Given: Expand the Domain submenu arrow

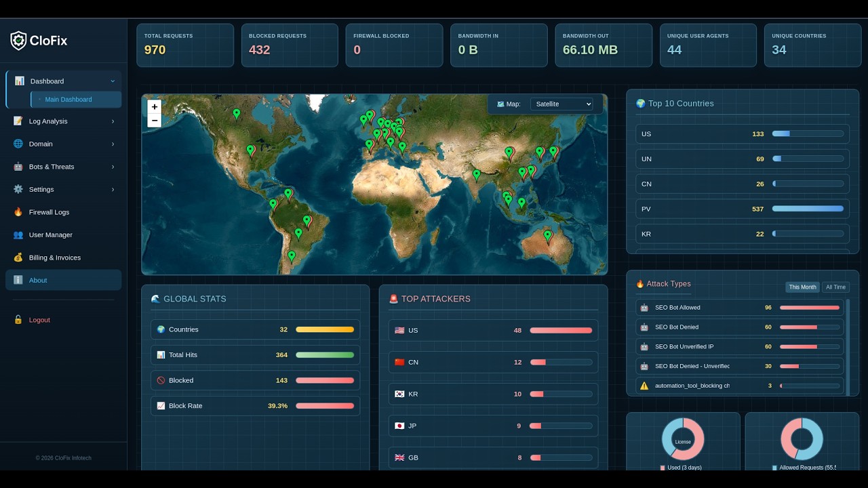Looking at the screenshot, I should (x=113, y=144).
